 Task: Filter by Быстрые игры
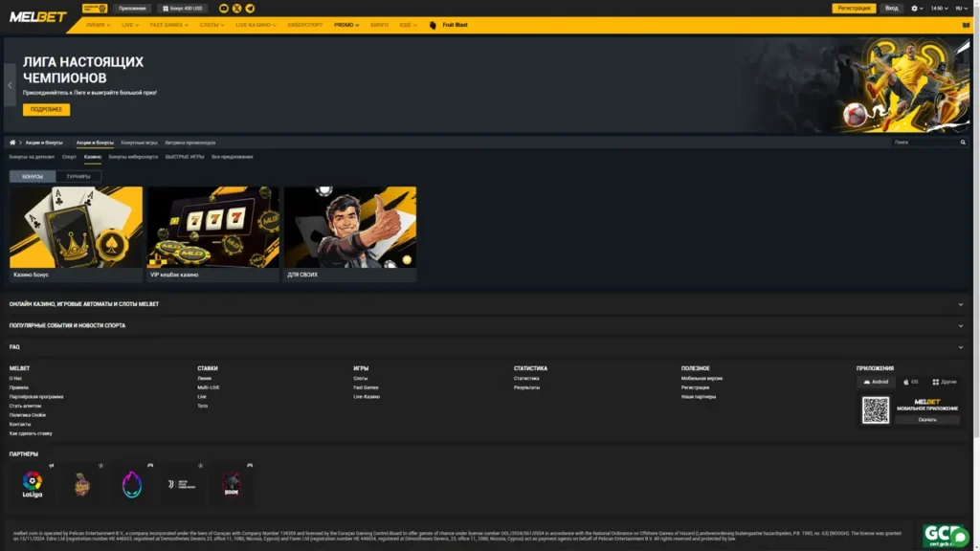pyautogui.click(x=185, y=157)
